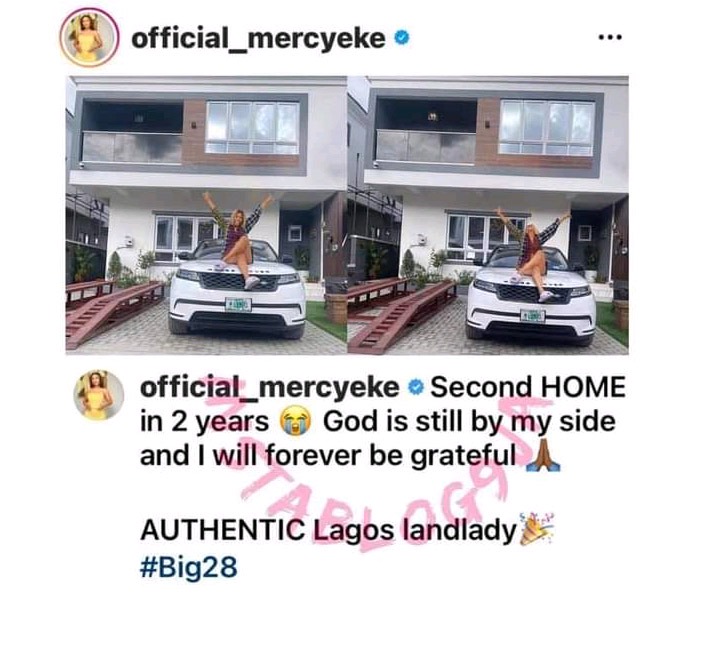
Task: Click the praying hands emoji
Action: click(x=542, y=456)
